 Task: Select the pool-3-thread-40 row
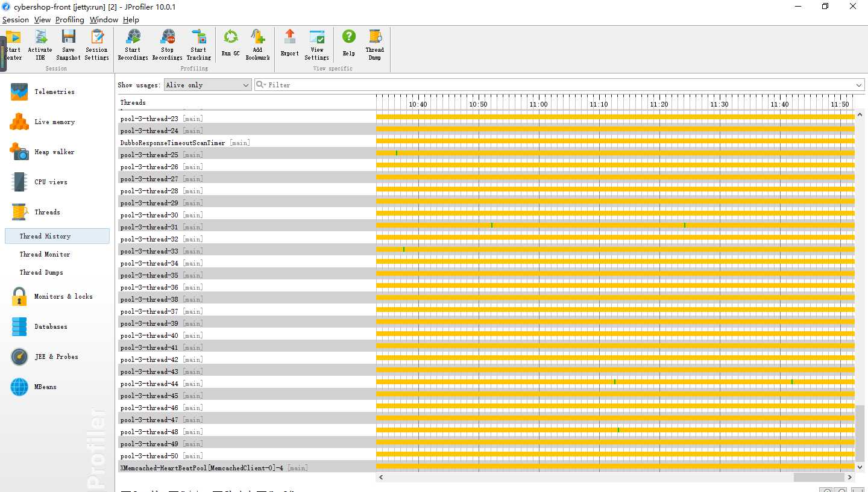486,335
